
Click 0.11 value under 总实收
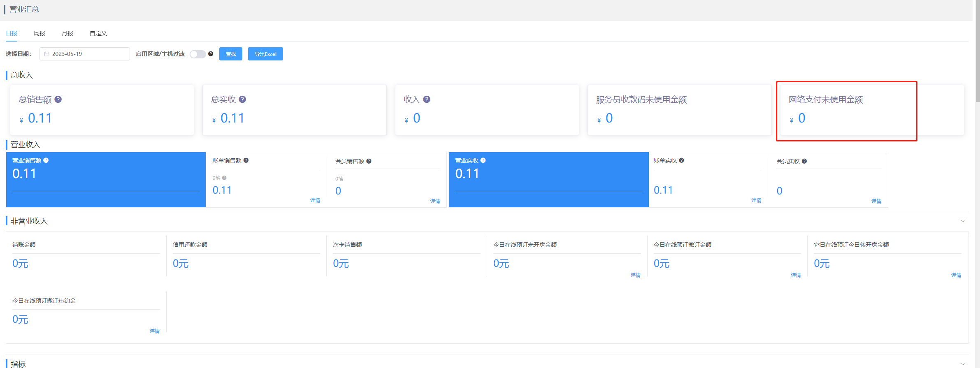coord(232,118)
